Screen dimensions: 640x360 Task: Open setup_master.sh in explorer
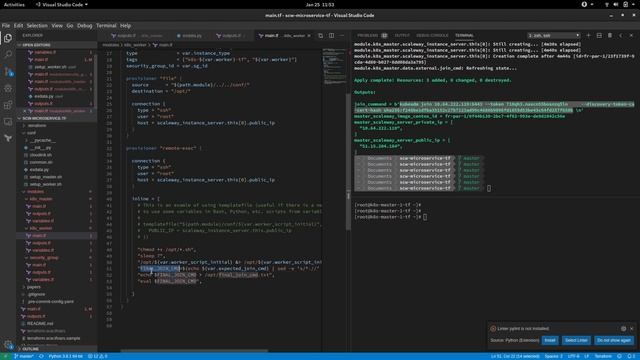click(x=46, y=177)
